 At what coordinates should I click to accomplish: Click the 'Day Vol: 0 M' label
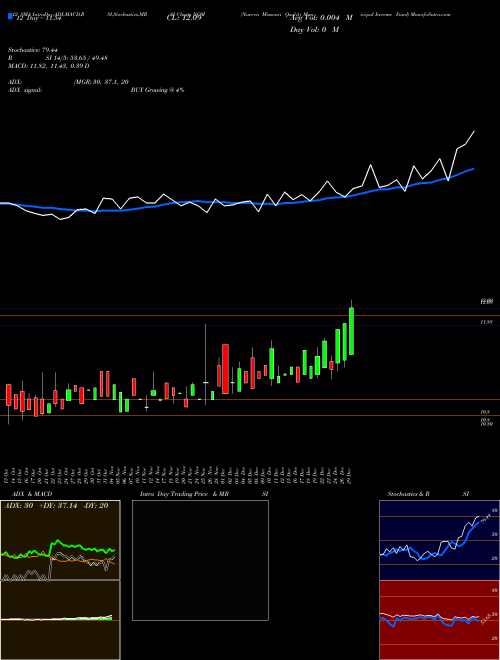click(314, 29)
